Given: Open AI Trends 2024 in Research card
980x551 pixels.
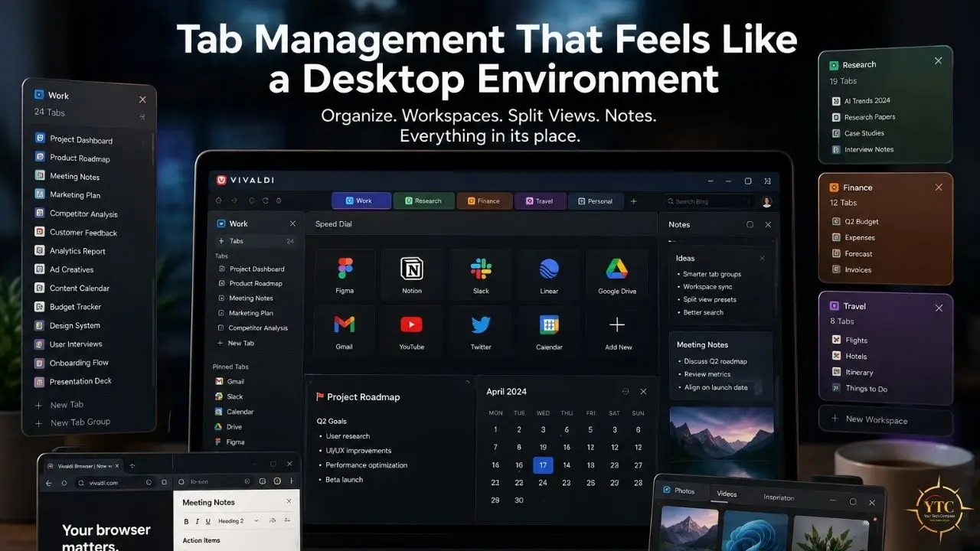Looking at the screenshot, I should point(861,100).
